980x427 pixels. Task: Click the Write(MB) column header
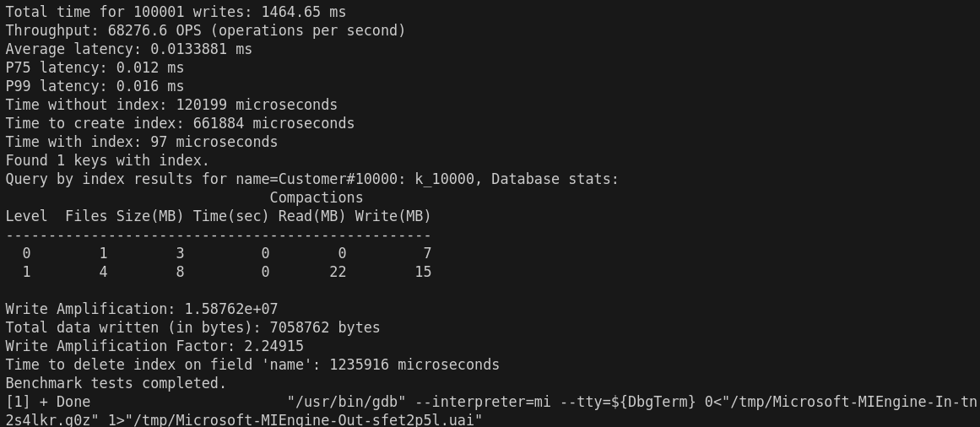point(393,216)
